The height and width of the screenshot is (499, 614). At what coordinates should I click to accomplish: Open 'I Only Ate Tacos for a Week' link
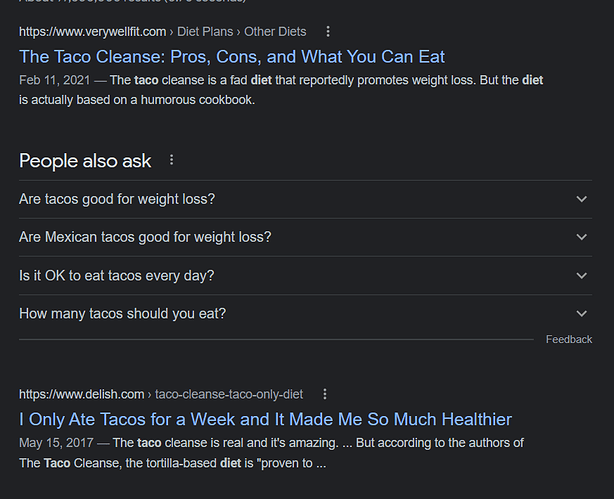[265, 419]
